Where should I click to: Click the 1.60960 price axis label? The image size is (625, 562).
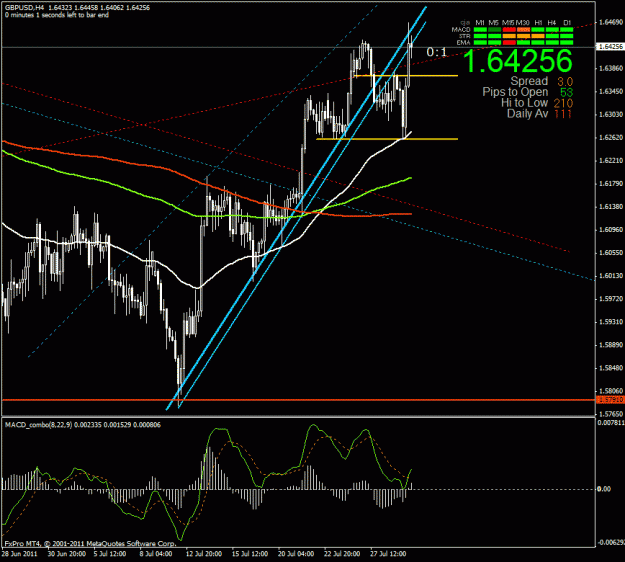click(x=611, y=230)
